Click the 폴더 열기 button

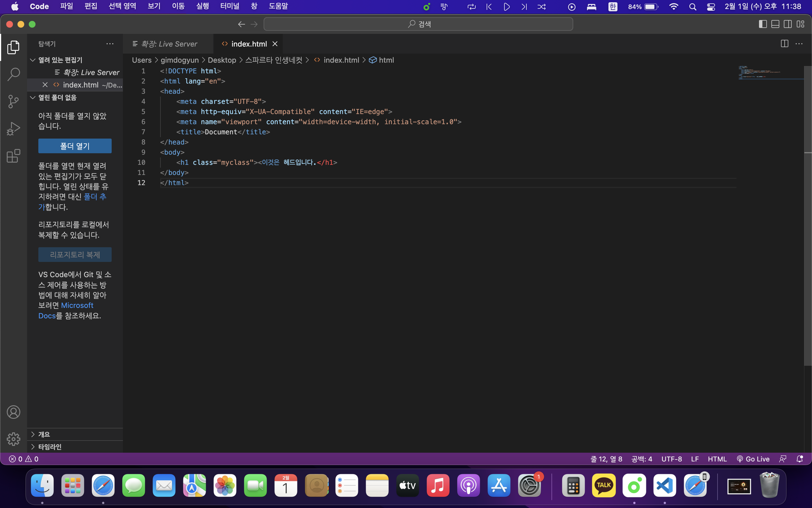[x=75, y=146]
